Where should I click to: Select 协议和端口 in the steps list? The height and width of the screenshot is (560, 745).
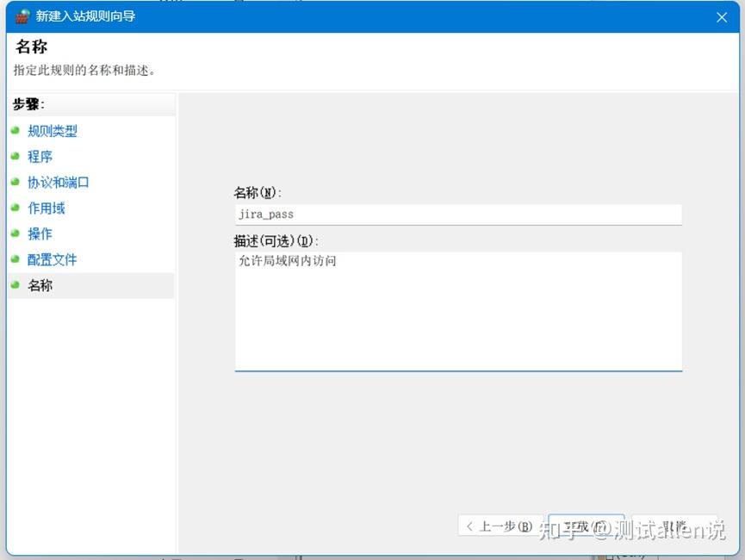[x=59, y=183]
